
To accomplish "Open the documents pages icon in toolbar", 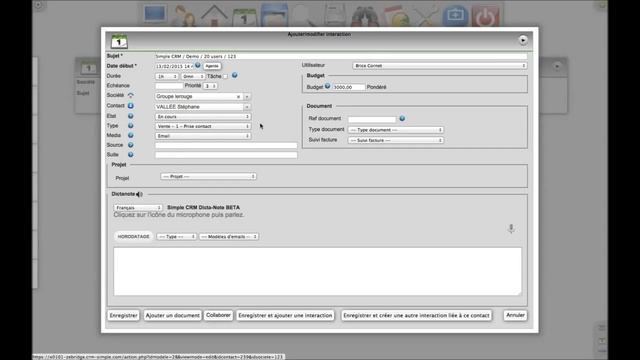I will [334, 16].
